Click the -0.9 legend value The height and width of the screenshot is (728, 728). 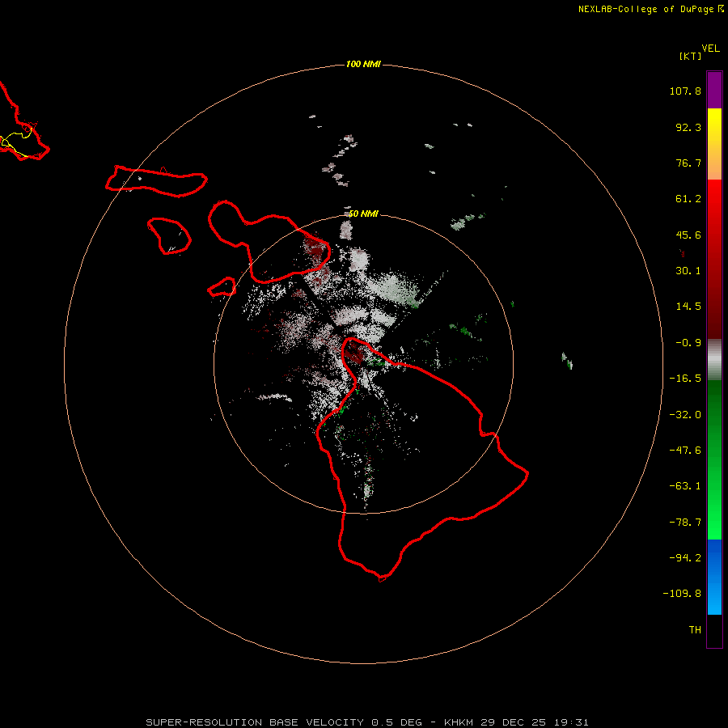point(688,343)
